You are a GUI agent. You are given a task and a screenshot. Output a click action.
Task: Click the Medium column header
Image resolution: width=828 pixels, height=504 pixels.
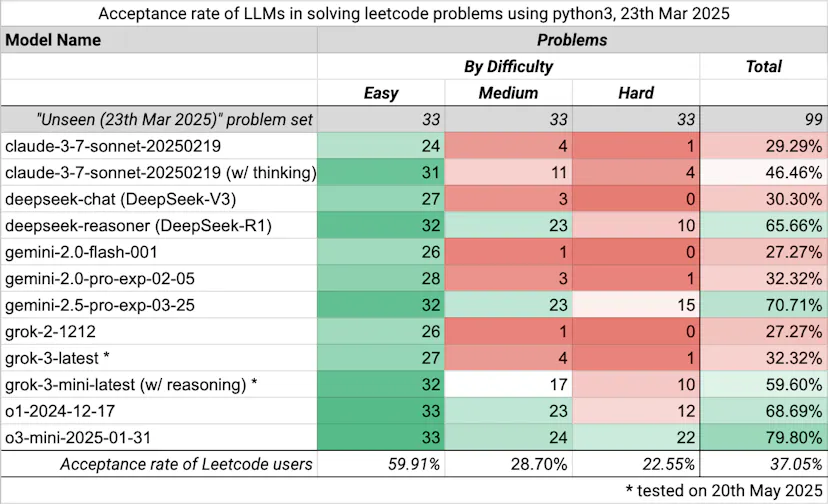pyautogui.click(x=508, y=93)
